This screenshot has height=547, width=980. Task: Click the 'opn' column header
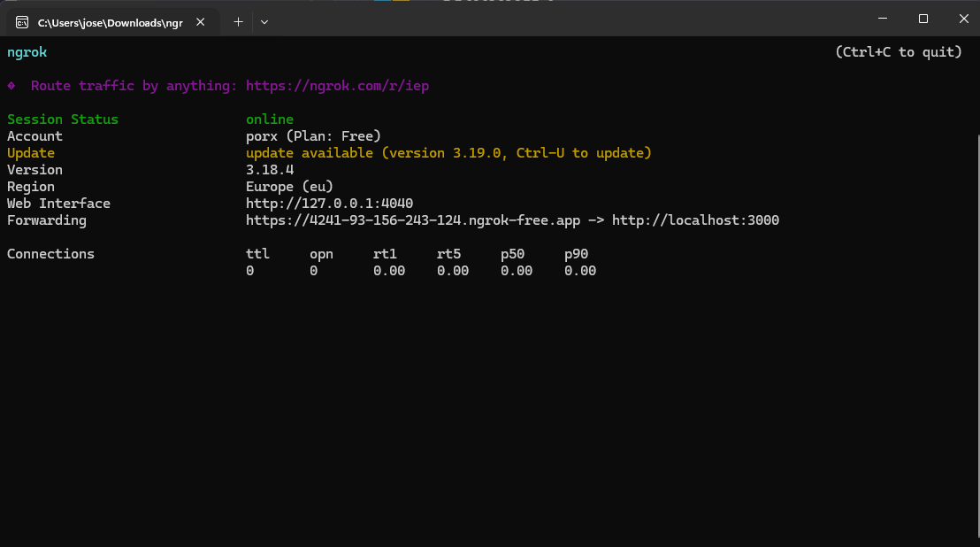tap(321, 254)
